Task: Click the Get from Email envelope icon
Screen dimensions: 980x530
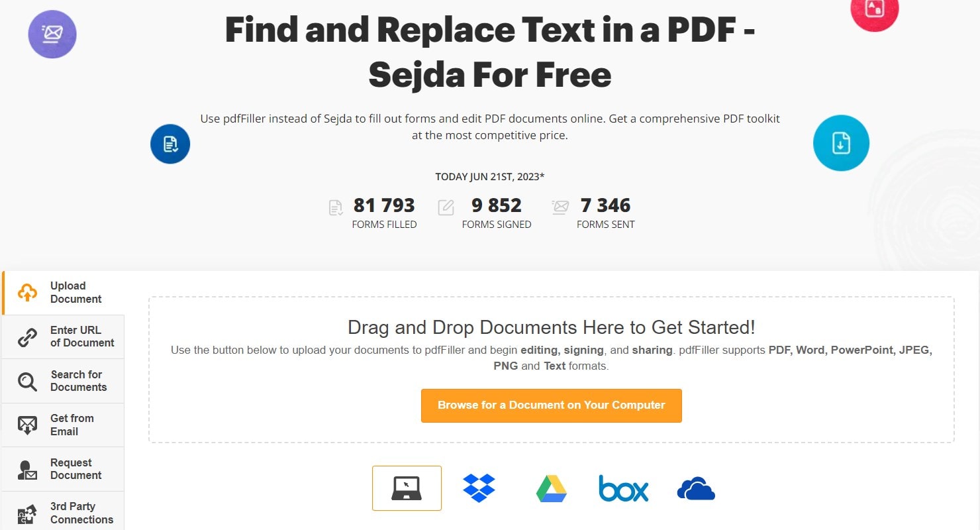Action: (x=27, y=425)
